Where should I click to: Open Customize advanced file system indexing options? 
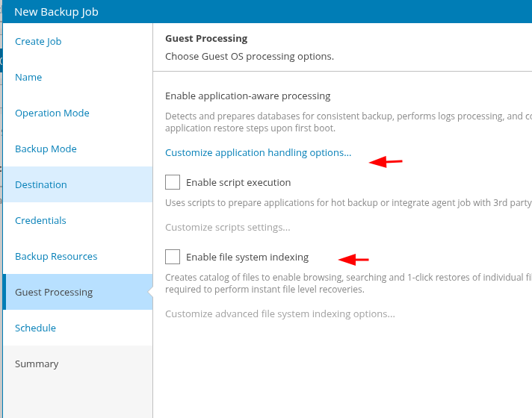click(279, 314)
